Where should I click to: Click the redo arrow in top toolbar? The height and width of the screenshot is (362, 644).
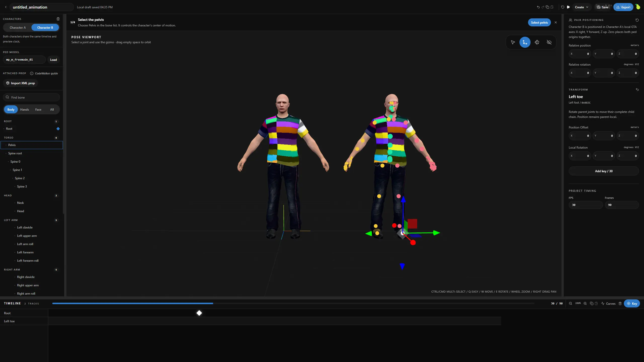(x=543, y=7)
